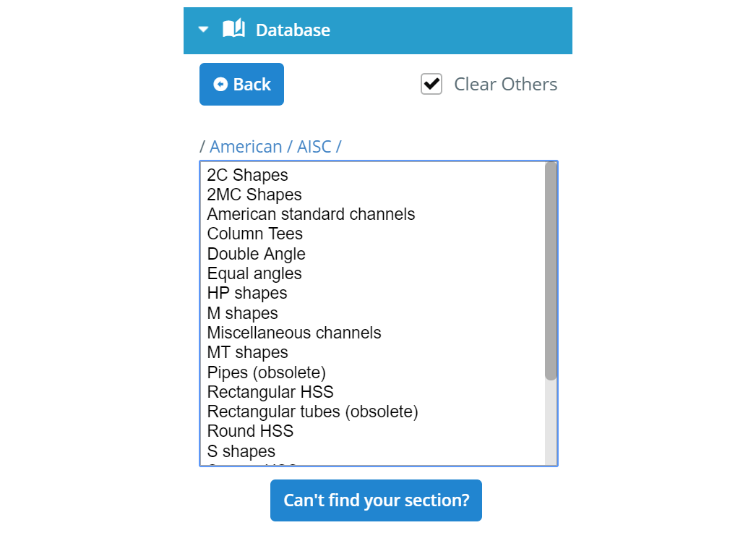The width and height of the screenshot is (756, 533).
Task: Click the Can't find your section? button
Action: pos(376,500)
